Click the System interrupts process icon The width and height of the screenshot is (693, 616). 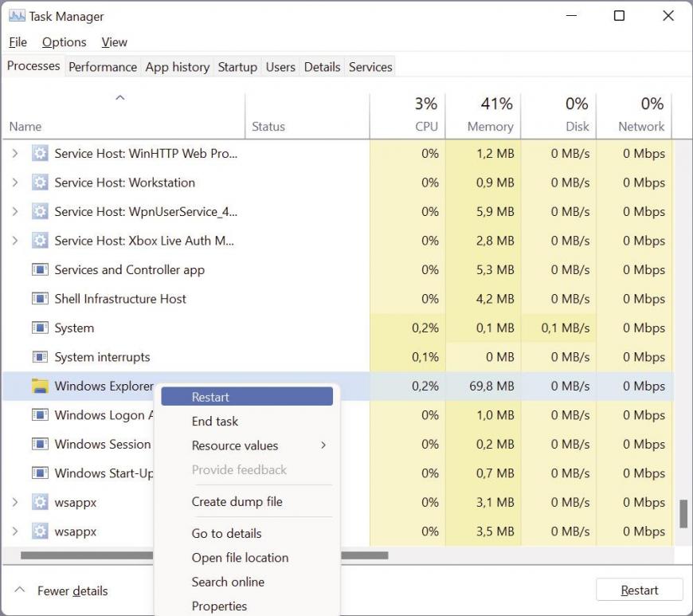coord(40,357)
